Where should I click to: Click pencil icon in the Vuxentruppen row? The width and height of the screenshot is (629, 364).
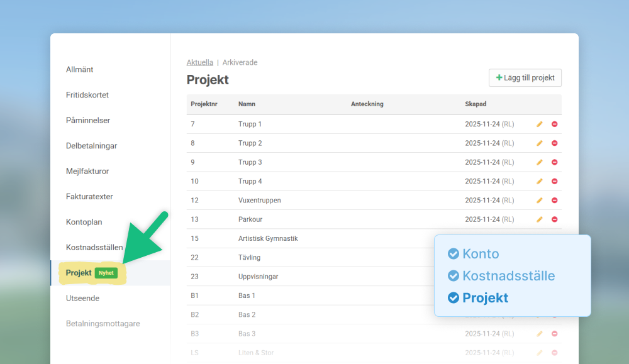coord(539,201)
